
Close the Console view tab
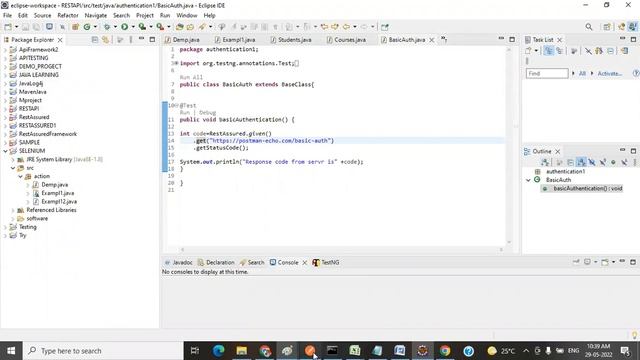(304, 262)
